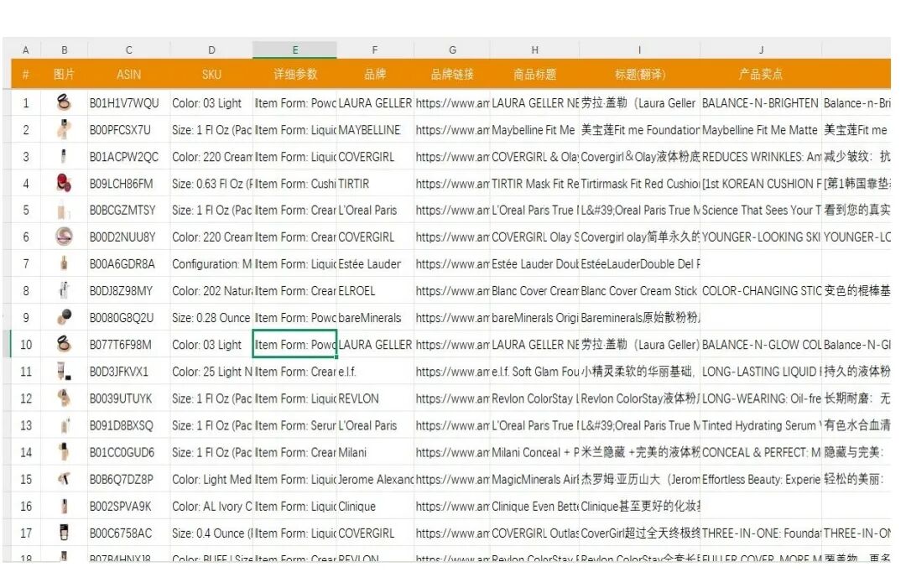This screenshot has height=588, width=906.
Task: Click title cell Blanc Cover Cream
Action: tap(534, 291)
